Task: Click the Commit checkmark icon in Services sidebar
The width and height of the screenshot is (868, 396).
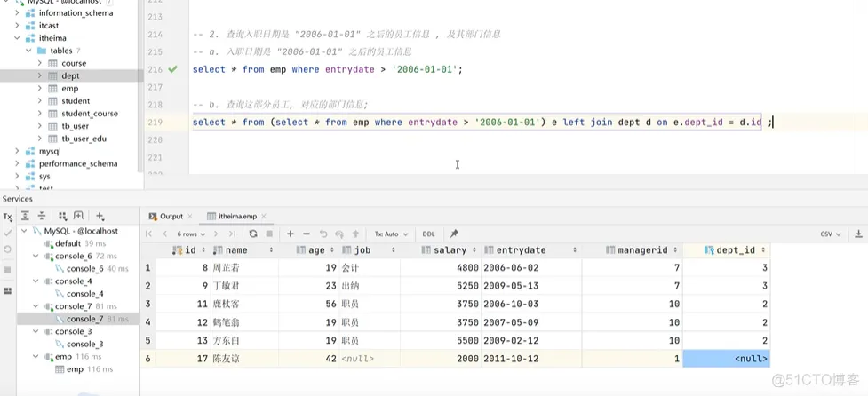Action: pos(8,234)
